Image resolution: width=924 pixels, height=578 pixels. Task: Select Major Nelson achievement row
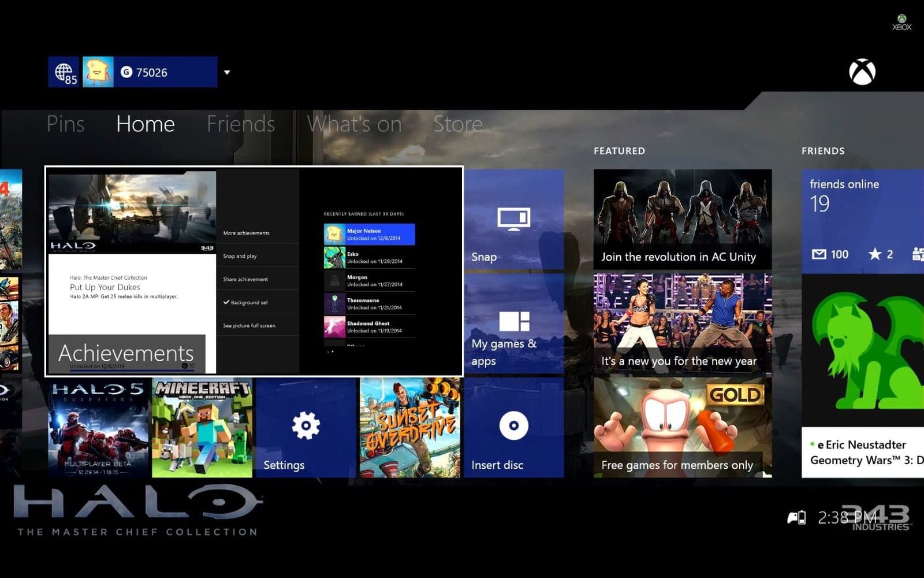click(369, 234)
